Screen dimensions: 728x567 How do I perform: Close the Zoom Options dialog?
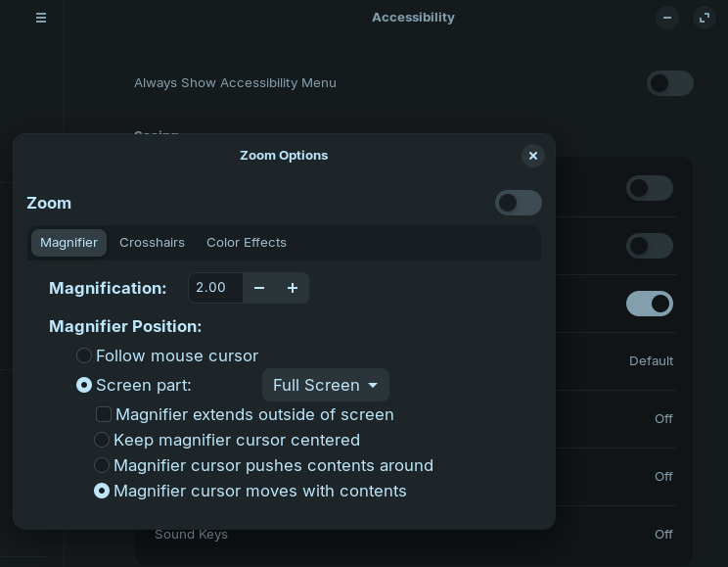point(532,156)
